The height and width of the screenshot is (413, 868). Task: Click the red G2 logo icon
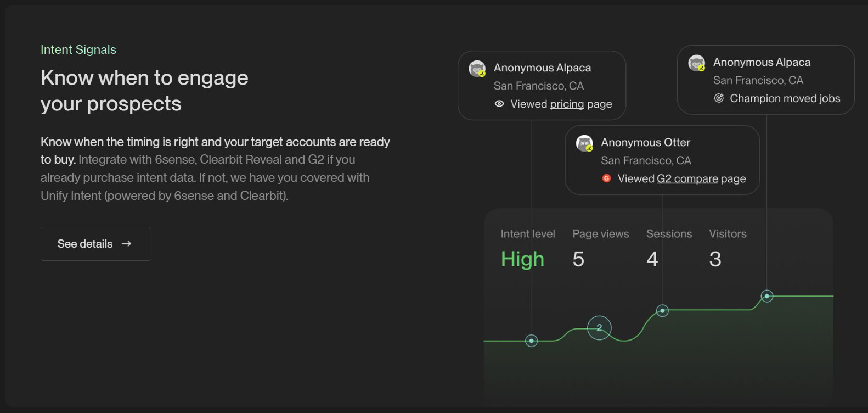[x=606, y=178]
